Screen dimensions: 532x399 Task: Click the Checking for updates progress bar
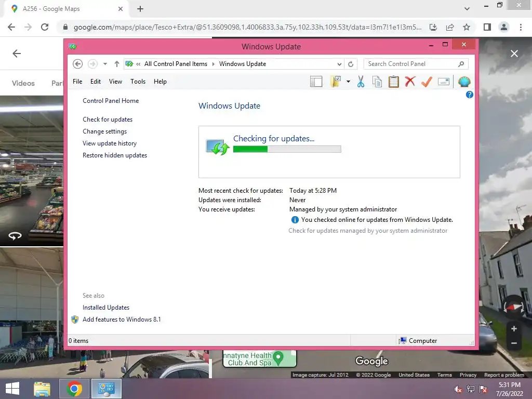tap(287, 149)
